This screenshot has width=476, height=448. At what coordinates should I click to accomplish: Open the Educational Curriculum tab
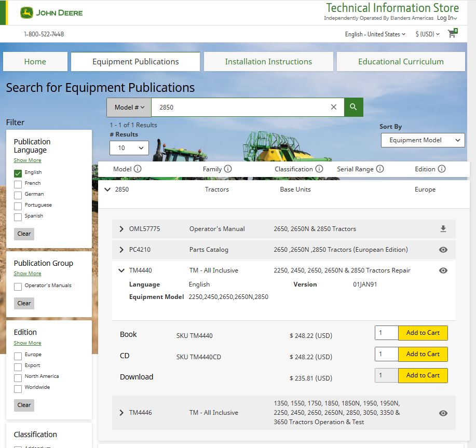tap(401, 62)
